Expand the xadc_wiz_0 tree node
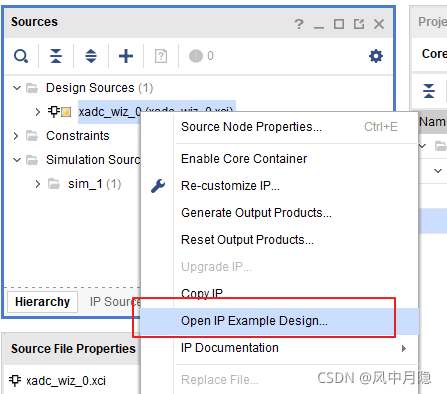This screenshot has width=447, height=394. point(38,112)
